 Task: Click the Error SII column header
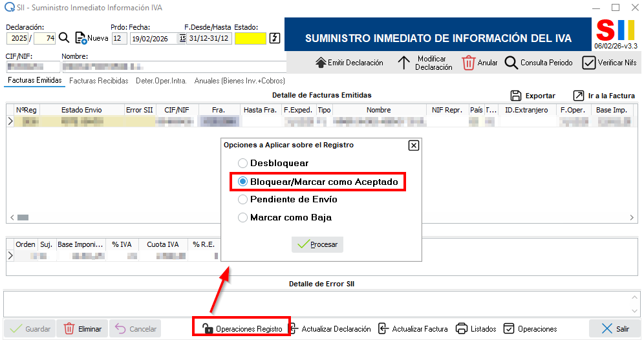point(140,110)
